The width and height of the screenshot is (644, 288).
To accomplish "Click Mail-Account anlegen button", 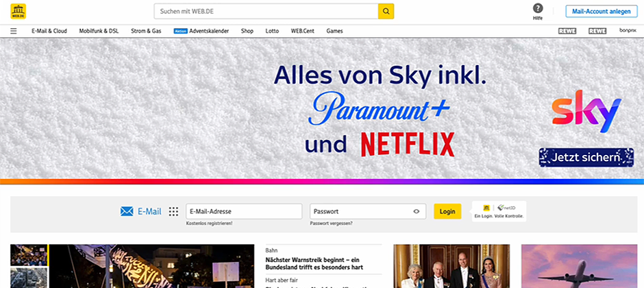I will [602, 12].
